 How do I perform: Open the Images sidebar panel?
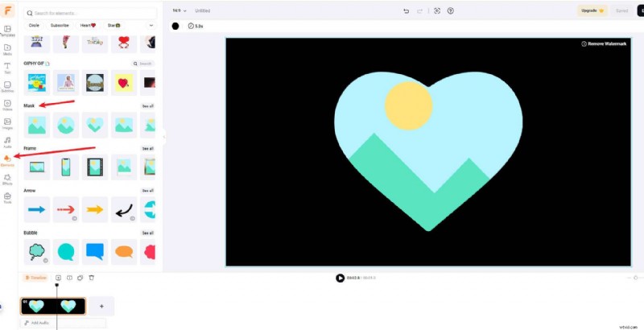7,124
